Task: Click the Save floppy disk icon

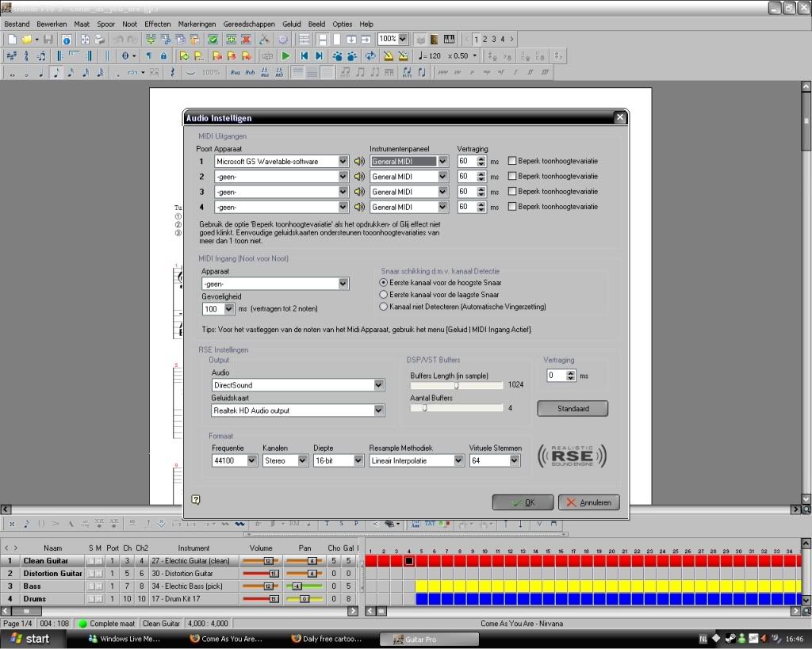Action: (48, 40)
